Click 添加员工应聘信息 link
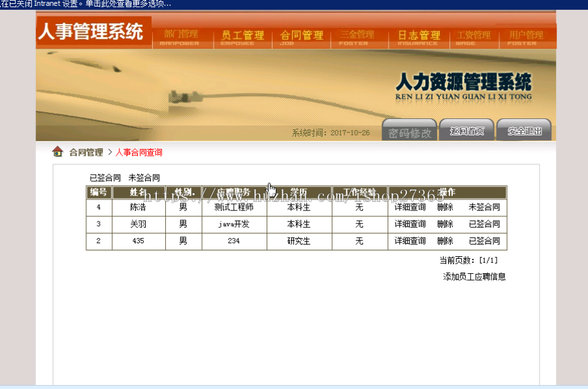The width and height of the screenshot is (588, 389). (x=474, y=277)
